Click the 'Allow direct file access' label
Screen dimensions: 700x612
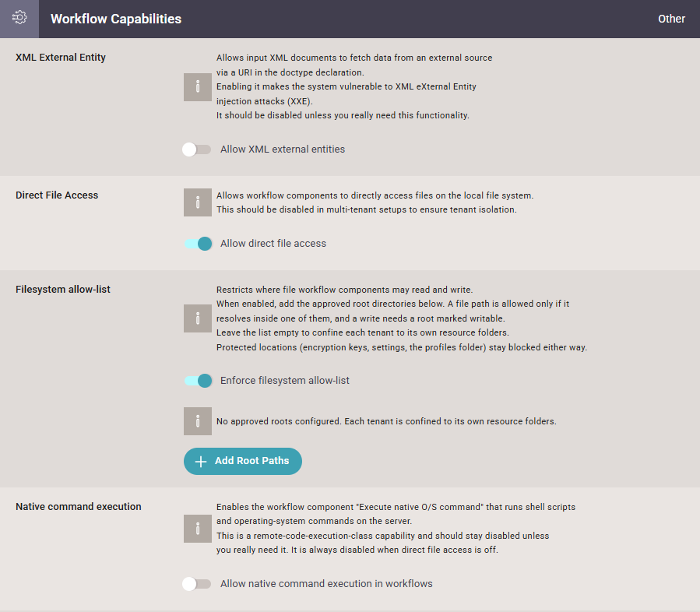pyautogui.click(x=273, y=243)
